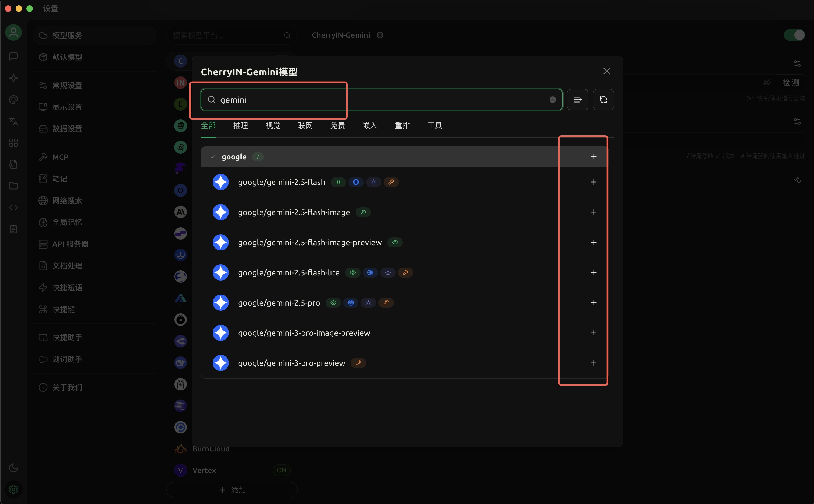
Task: Click the add-all-to-list icon beside the search box
Action: click(577, 100)
